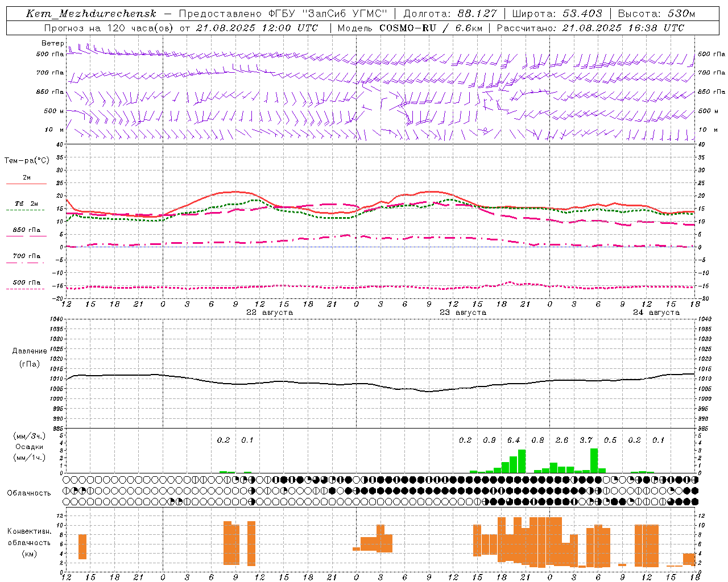The width and height of the screenshot is (728, 582).
Task: Click the '0.5' precipitation total value
Action: pos(610,440)
